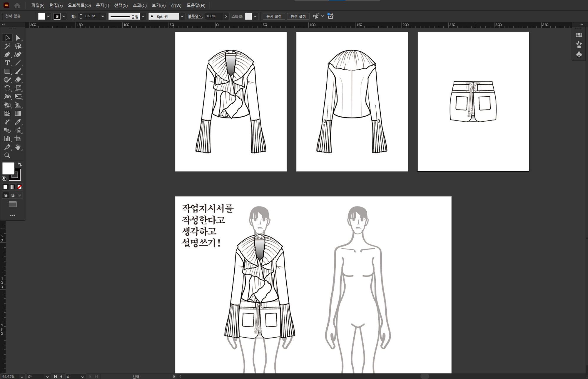Open the stroke weight dropdown

(x=103, y=16)
